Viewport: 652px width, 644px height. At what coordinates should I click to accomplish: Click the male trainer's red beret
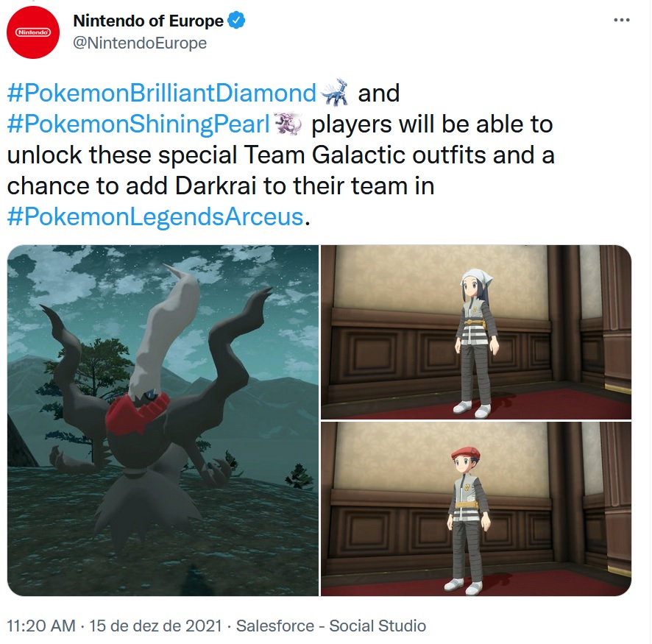coord(466,453)
